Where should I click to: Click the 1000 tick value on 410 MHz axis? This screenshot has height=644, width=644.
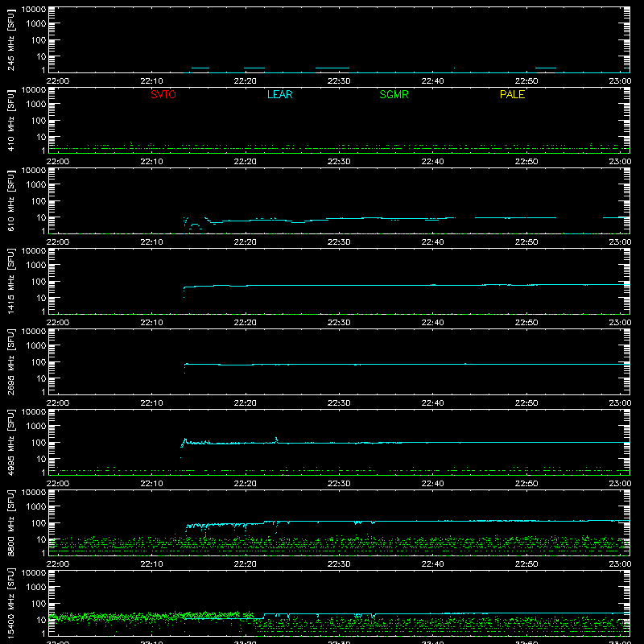click(35, 105)
